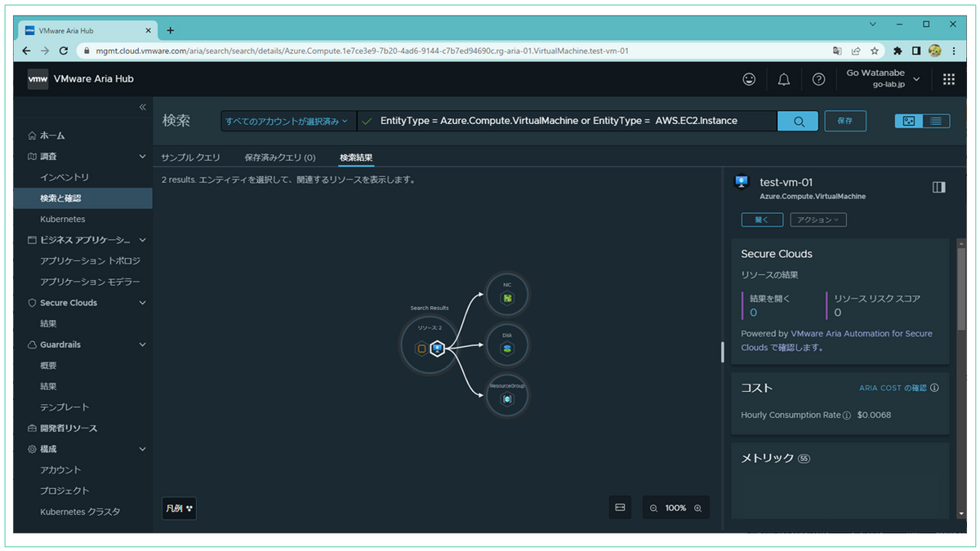Reload the browser page
The width and height of the screenshot is (980, 551).
[x=65, y=51]
